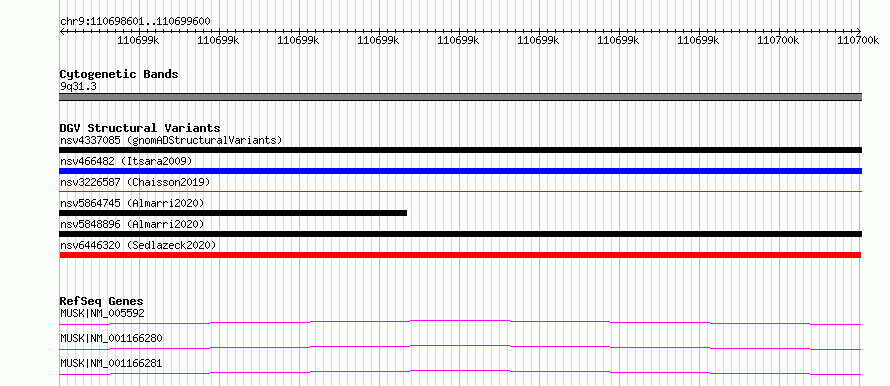Screen dimensions: 890x386
Task: Select the MUSK|NM_001166281 magenta transcript line
Action: pyautogui.click(x=460, y=372)
